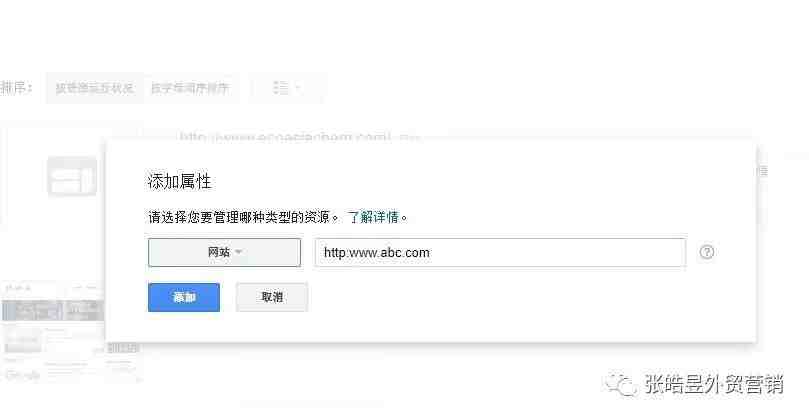
Task: Click the site placeholder thumbnail icon
Action: pyautogui.click(x=72, y=176)
